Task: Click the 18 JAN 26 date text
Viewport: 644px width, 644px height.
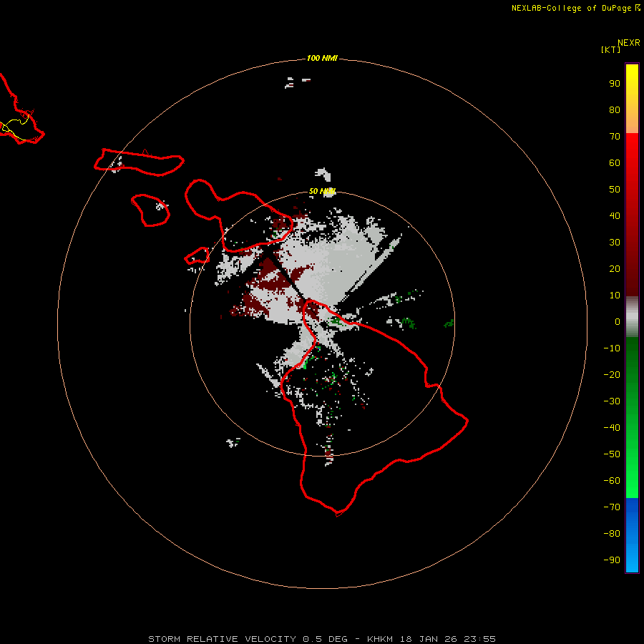Action: 429,639
